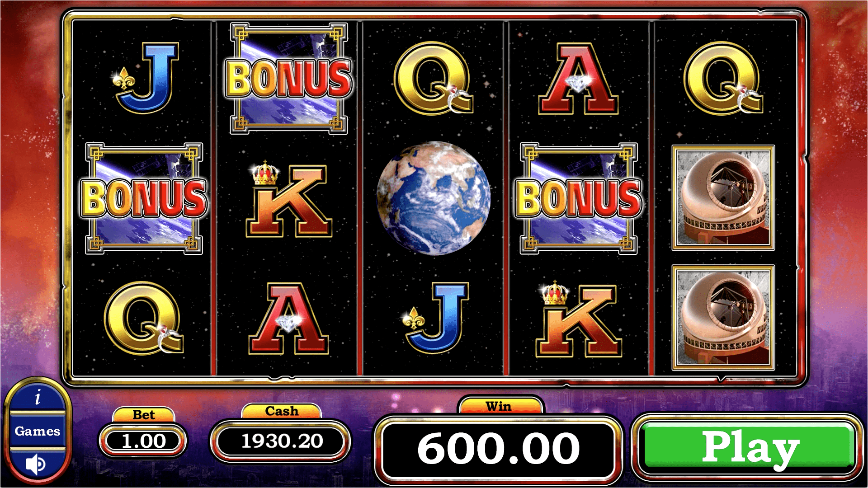Viewport: 868px width, 488px height.
Task: Click the Cash balance display 1930.20
Action: [281, 441]
